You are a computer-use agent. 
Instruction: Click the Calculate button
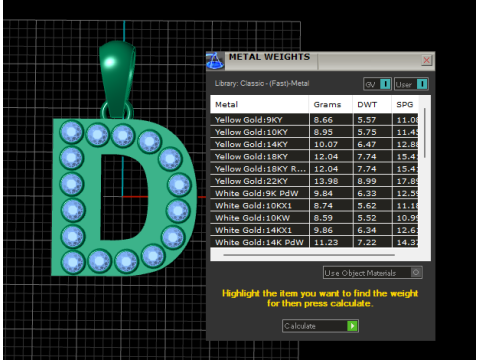[x=320, y=326]
